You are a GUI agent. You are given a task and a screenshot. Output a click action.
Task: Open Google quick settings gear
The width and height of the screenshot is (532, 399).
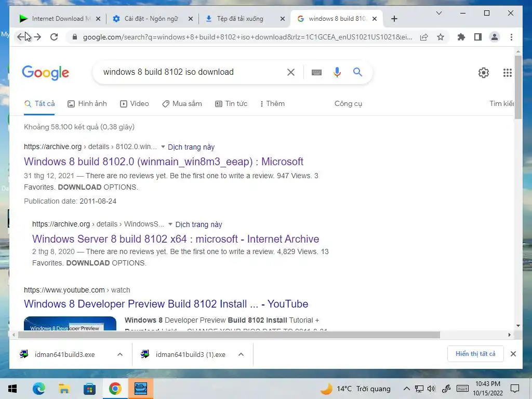[484, 73]
